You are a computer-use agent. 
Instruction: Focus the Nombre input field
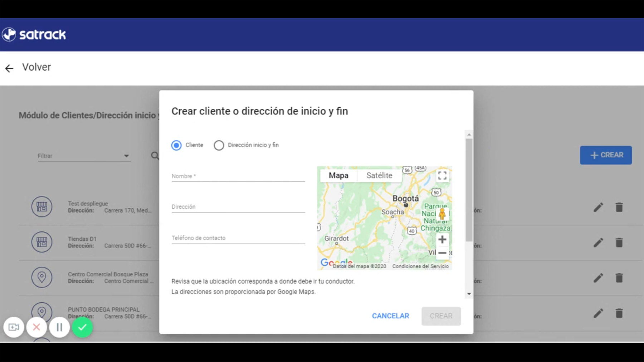[x=238, y=176]
